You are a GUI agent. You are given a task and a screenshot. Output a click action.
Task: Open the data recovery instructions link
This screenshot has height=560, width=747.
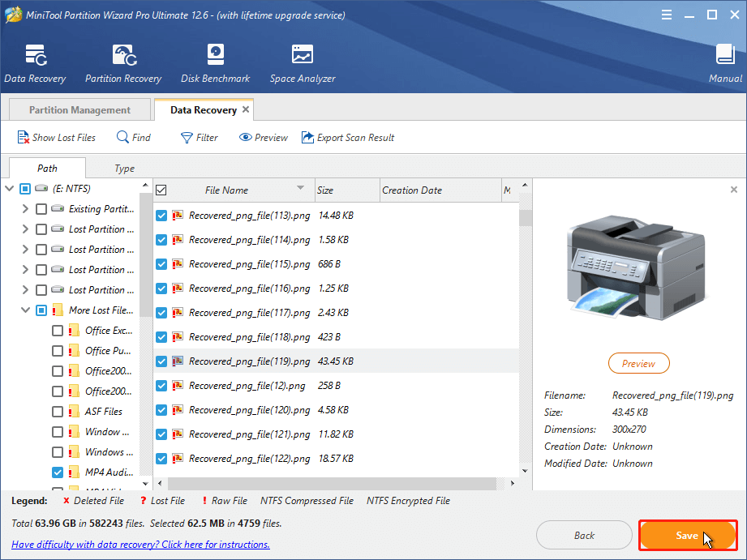135,544
